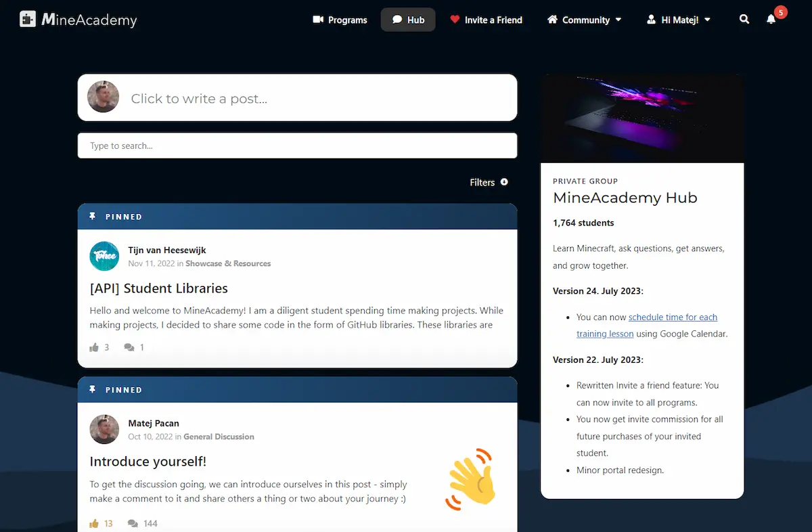812x532 pixels.
Task: Follow the schedule time for each training lesson link
Action: pos(647,326)
